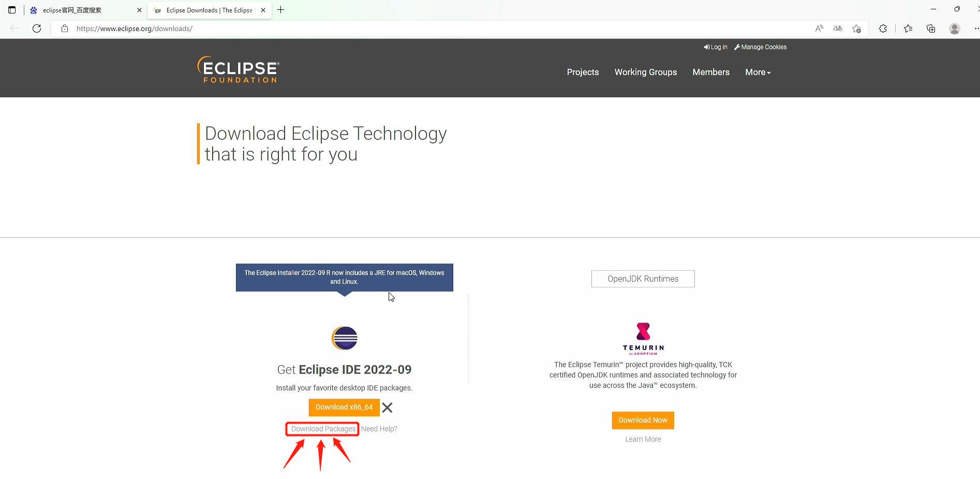Click the Eclipse Foundation logo
Viewport: 980px width, 479px height.
pos(237,69)
